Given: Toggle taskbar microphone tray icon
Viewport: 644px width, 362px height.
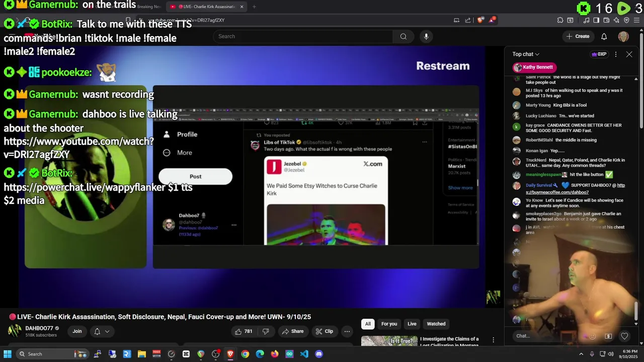Looking at the screenshot, I should [x=592, y=354].
